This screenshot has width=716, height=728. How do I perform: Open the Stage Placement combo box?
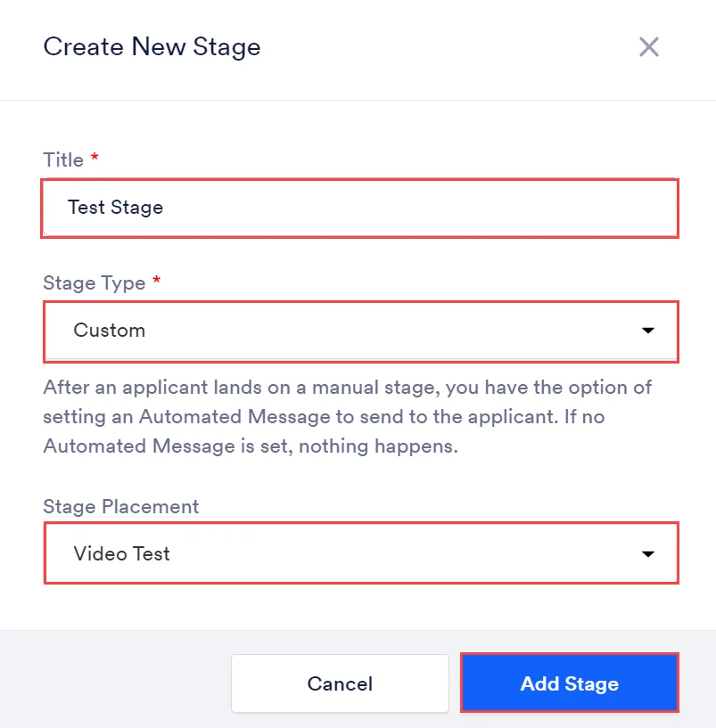pyautogui.click(x=361, y=553)
